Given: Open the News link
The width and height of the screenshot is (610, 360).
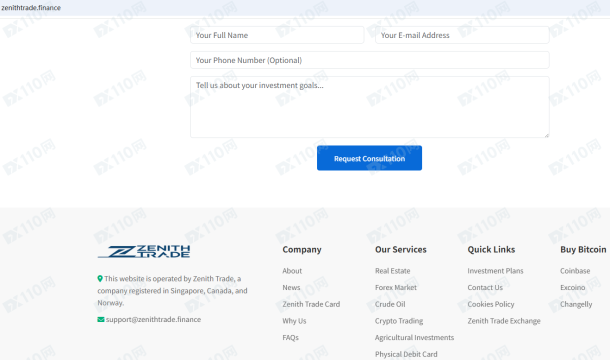Looking at the screenshot, I should coord(291,288).
